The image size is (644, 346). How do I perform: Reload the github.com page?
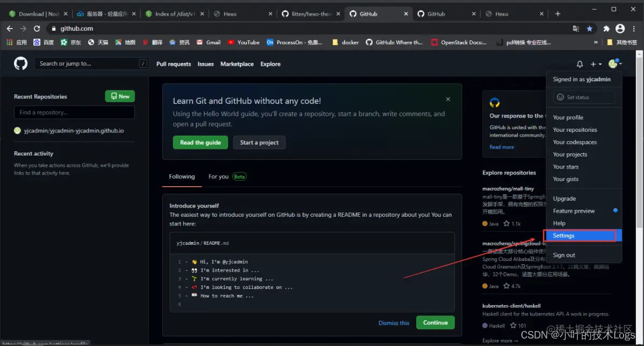click(37, 29)
